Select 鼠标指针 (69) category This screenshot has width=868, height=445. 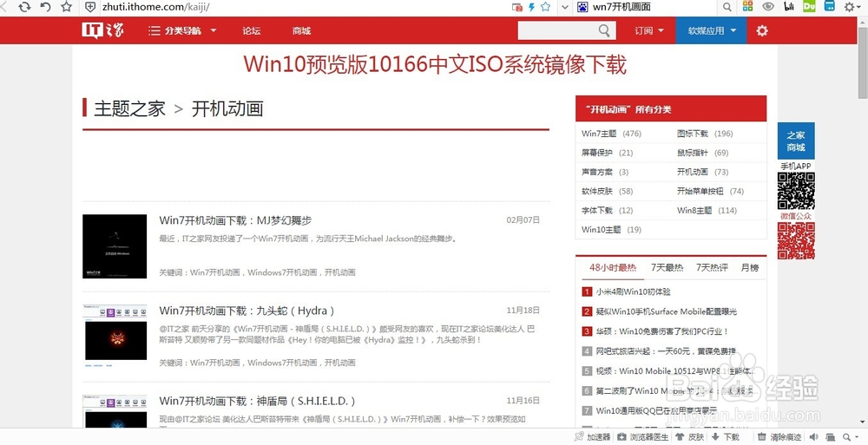pos(702,153)
